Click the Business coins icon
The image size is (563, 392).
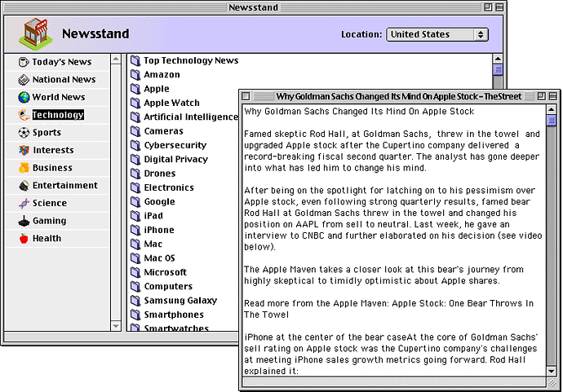click(24, 168)
